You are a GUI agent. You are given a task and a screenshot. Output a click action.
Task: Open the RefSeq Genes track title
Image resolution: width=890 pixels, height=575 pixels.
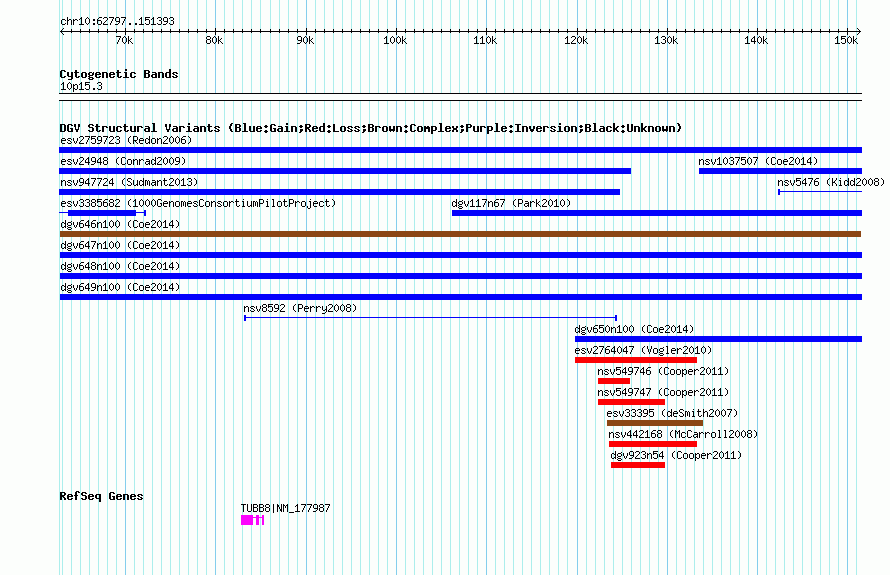click(101, 496)
